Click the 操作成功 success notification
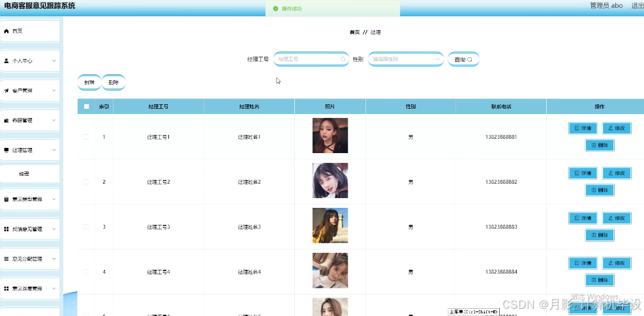The height and width of the screenshot is (316, 644). pyautogui.click(x=333, y=8)
